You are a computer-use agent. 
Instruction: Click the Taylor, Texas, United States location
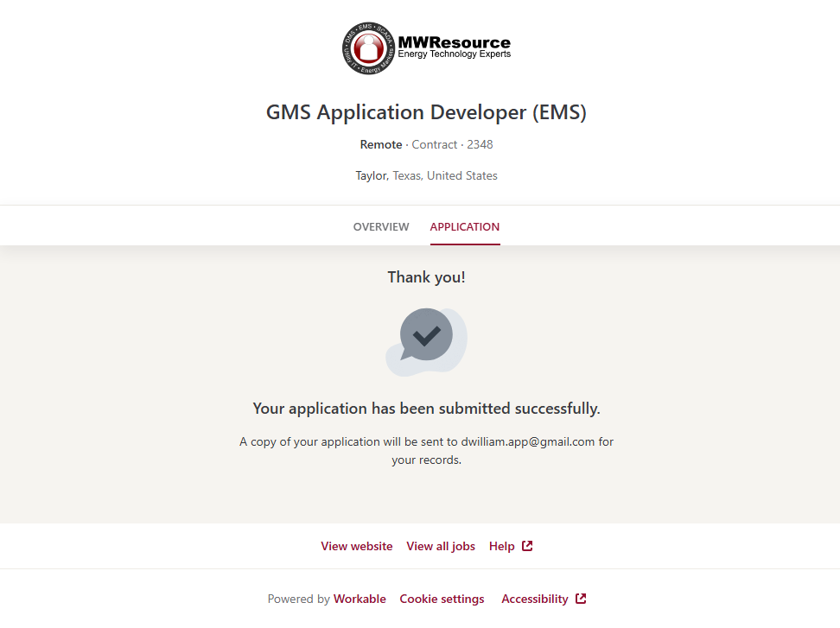coord(426,175)
